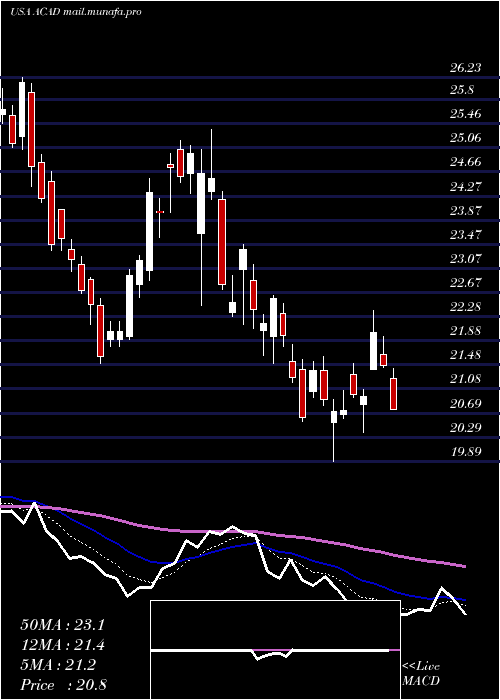Select the 21.48 price axis label
Viewport: 500px width, 700px height.
465,355
